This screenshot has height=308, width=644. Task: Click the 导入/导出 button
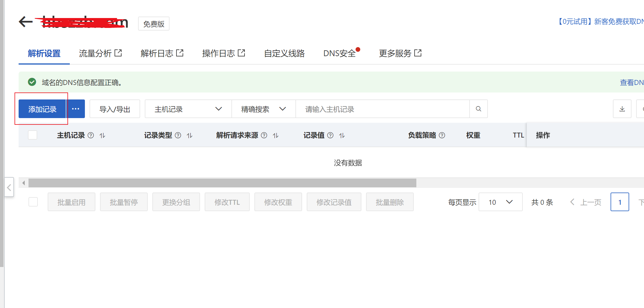pos(115,109)
